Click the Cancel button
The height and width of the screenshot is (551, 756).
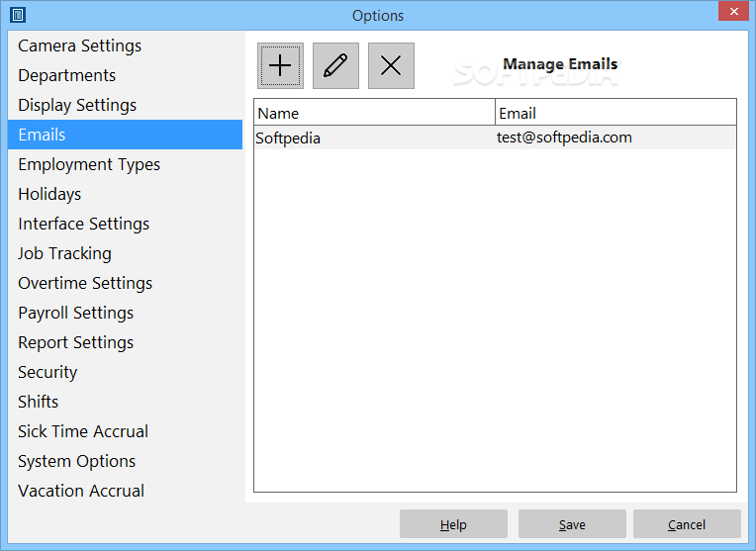(x=687, y=524)
